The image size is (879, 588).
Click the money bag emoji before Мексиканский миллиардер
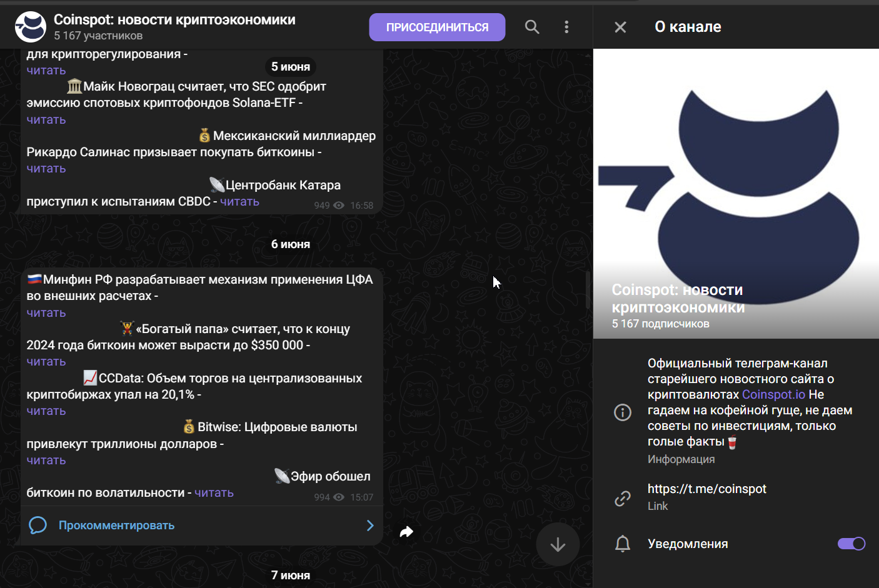pos(204,136)
